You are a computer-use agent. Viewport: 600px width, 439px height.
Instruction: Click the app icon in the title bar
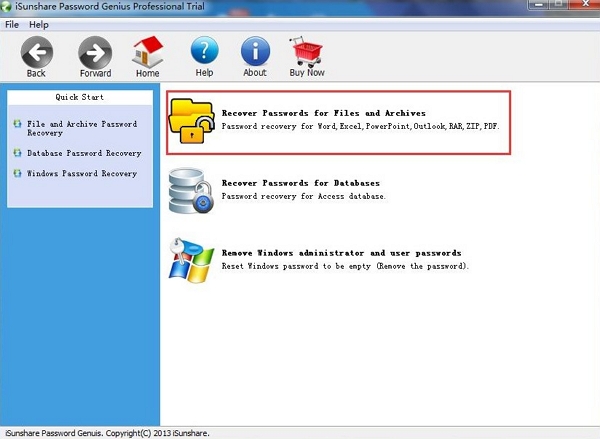(6, 6)
